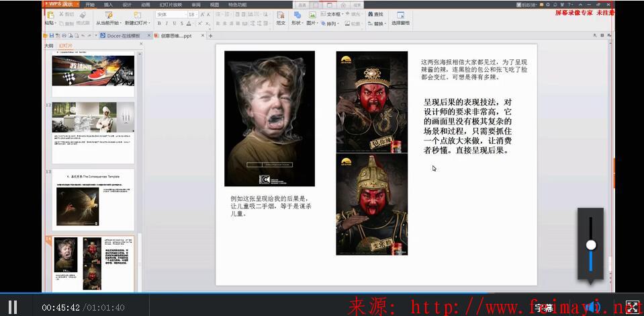
Task: Select slide 13 thumbnail with the bird
Action: [93, 200]
